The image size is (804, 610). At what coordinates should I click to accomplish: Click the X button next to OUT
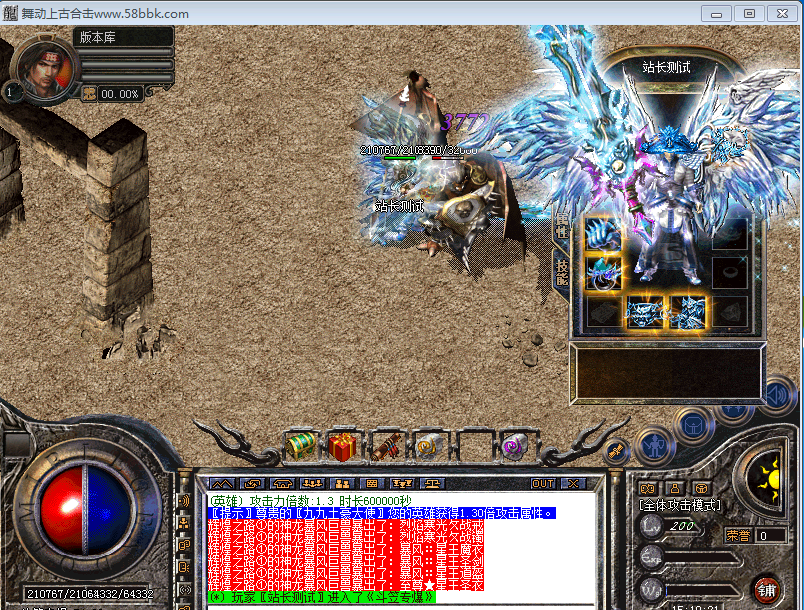pyautogui.click(x=573, y=483)
